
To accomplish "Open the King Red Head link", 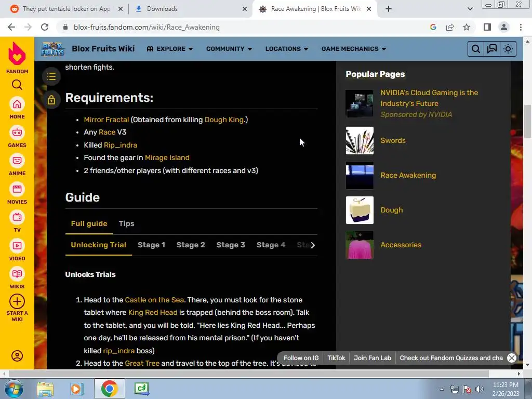I will 153,312.
